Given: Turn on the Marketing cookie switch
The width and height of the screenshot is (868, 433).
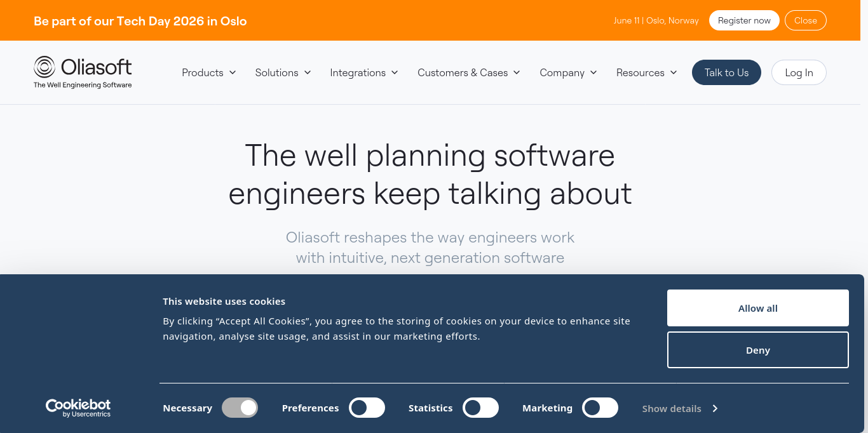Looking at the screenshot, I should click(600, 408).
